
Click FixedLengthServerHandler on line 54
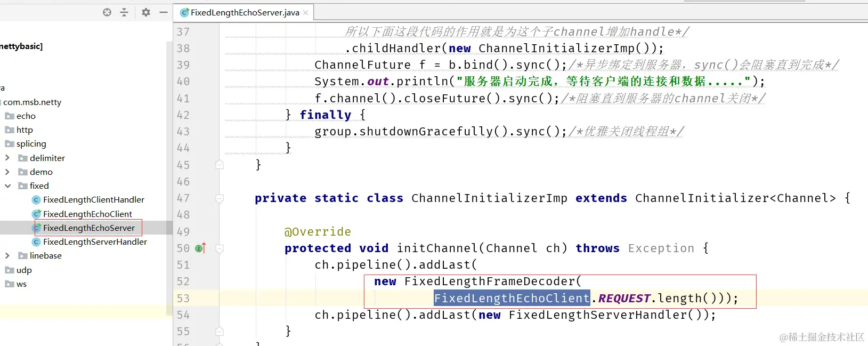point(597,315)
